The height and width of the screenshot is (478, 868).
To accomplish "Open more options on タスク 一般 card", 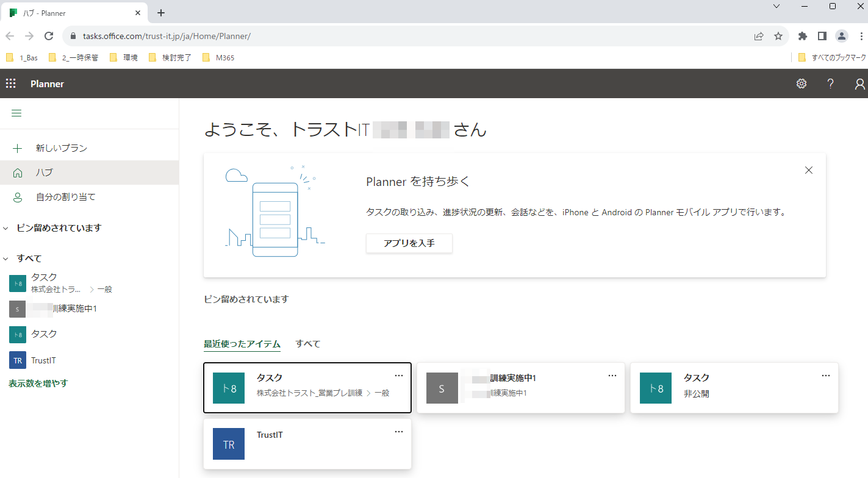I will pyautogui.click(x=399, y=376).
